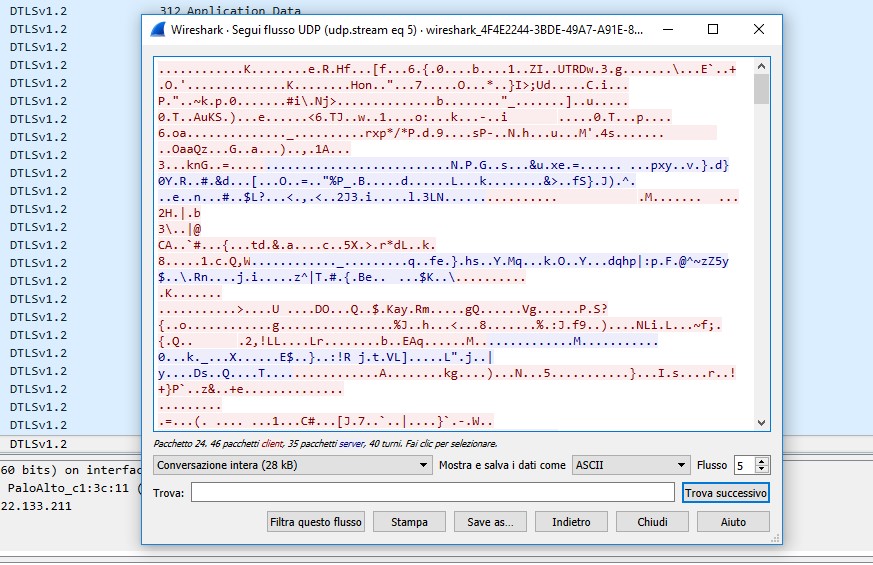Click 'Mostra e salva i dati come' label

502,465
